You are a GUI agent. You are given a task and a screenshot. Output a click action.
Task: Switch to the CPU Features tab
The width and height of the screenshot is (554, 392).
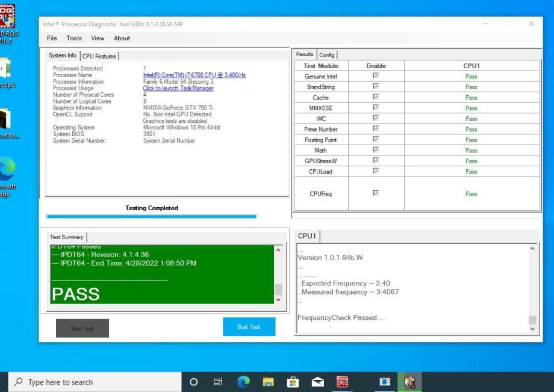(x=100, y=56)
